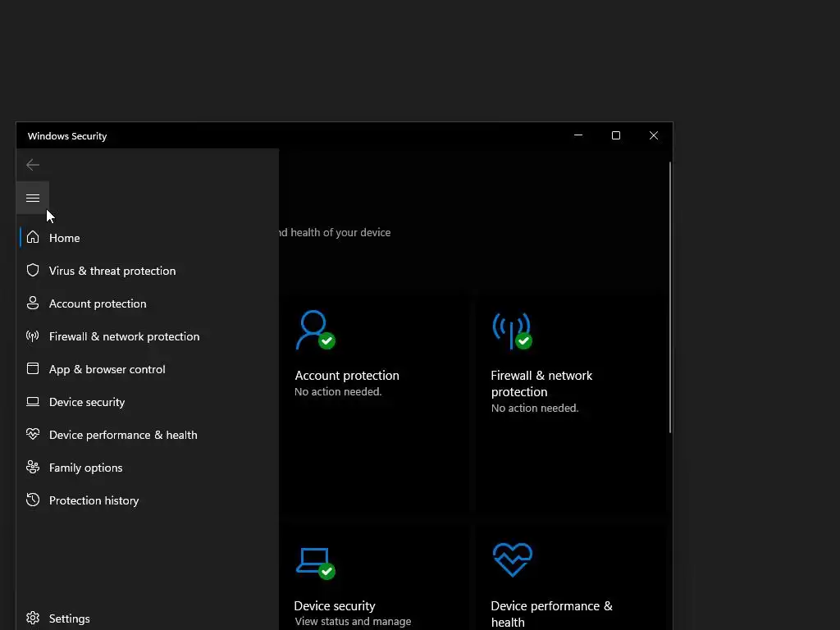
Task: Open the Device performance & health tile title
Action: pos(552,614)
